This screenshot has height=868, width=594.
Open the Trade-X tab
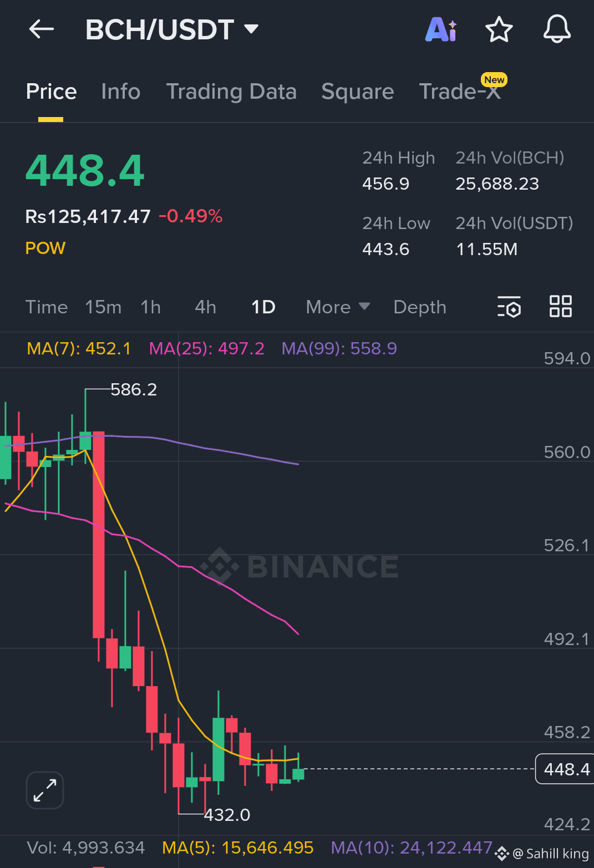tap(460, 92)
